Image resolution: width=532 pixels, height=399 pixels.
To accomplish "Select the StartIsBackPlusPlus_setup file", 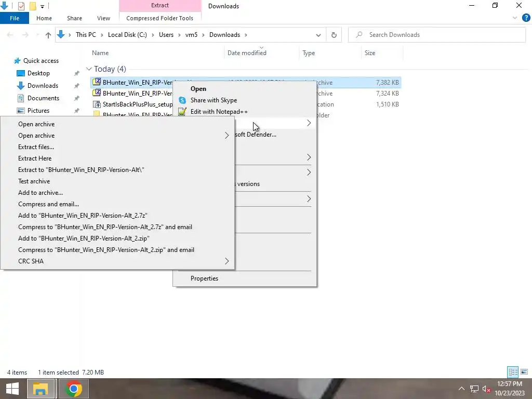I will click(x=137, y=104).
